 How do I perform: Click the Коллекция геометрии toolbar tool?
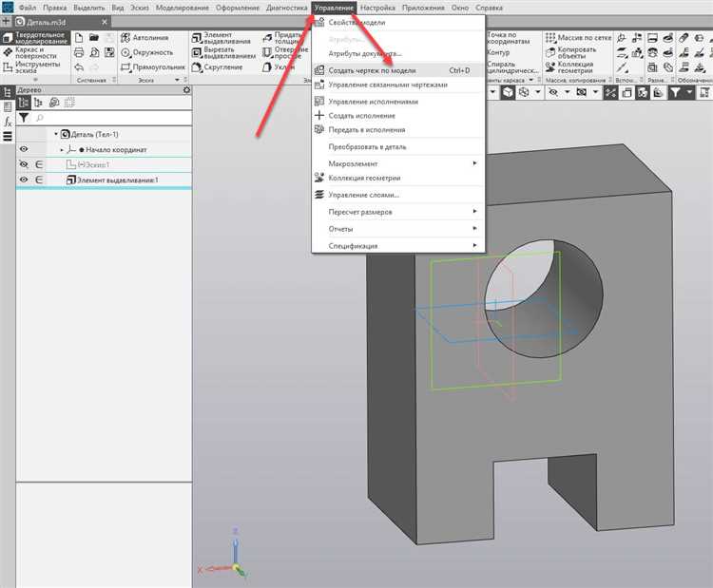click(x=569, y=67)
